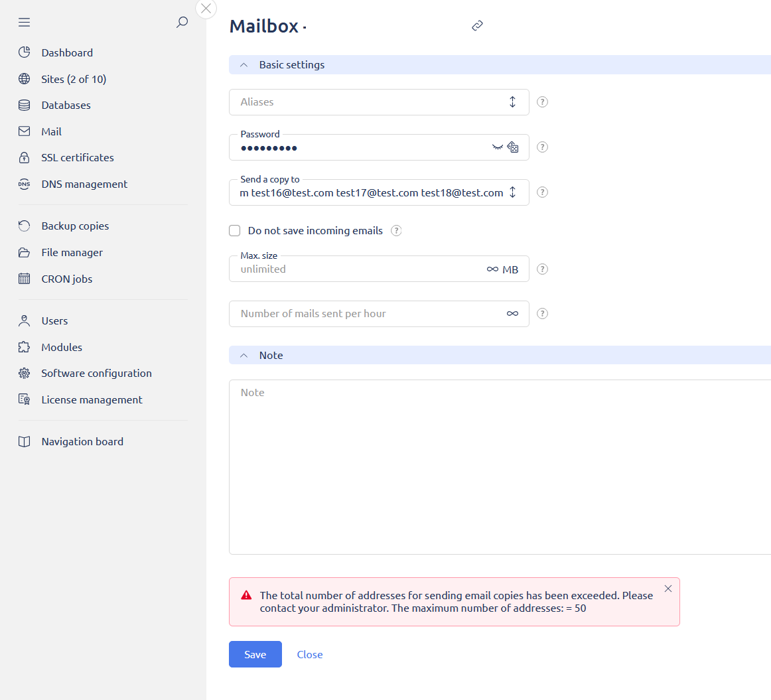The width and height of the screenshot is (771, 700).
Task: Toggle unlimited Max. size infinity icon
Action: click(492, 269)
